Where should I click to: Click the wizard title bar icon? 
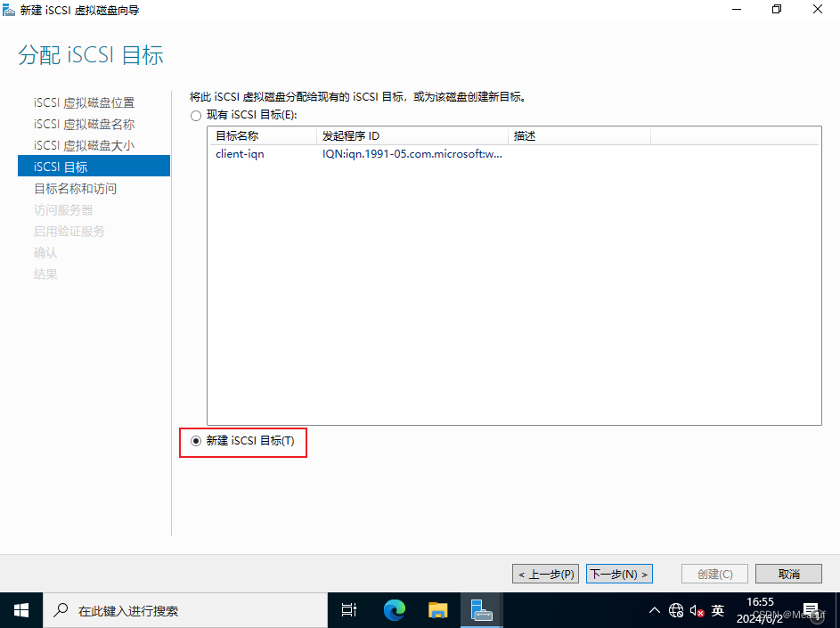pos(9,10)
